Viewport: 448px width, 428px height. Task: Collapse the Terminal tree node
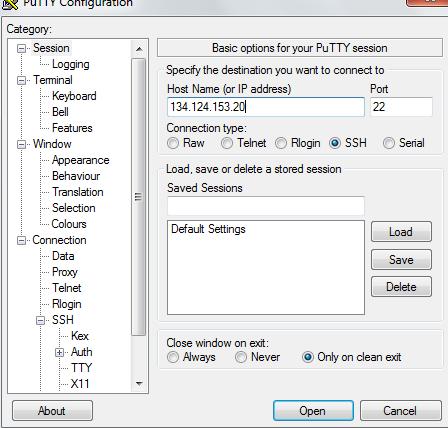(x=21, y=80)
